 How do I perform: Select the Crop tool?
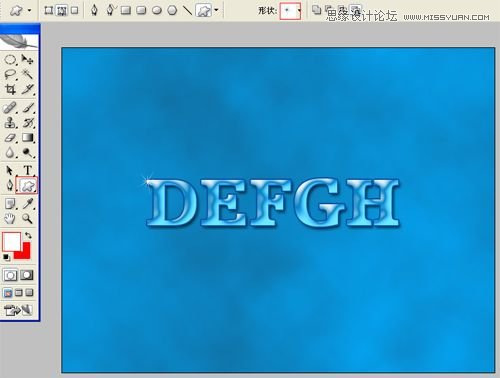(x=10, y=89)
